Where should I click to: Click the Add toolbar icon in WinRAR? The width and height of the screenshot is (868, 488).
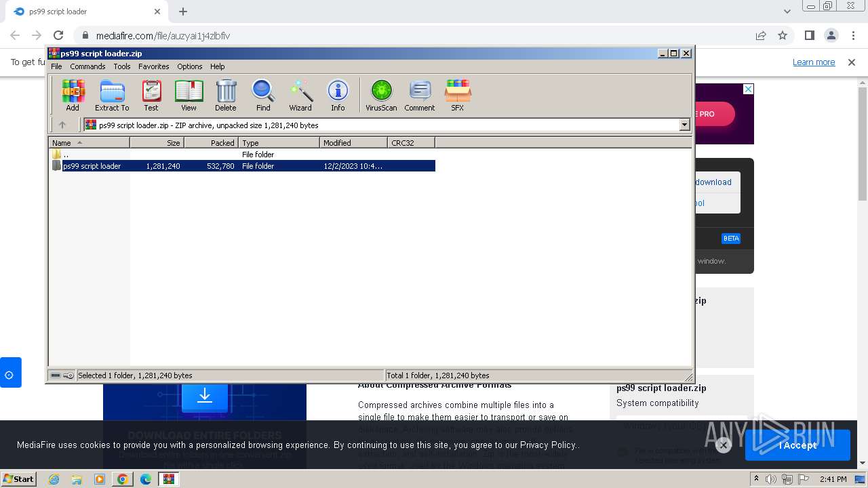click(x=73, y=95)
